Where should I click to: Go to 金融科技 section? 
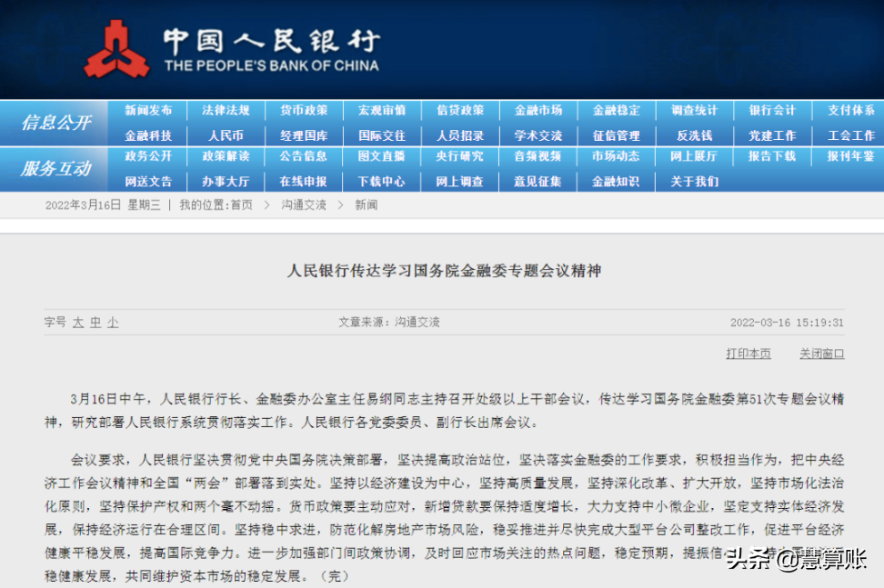pos(148,135)
